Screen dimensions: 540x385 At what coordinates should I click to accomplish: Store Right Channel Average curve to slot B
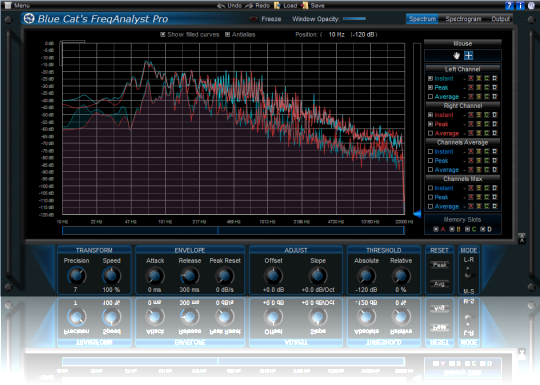[479, 133]
